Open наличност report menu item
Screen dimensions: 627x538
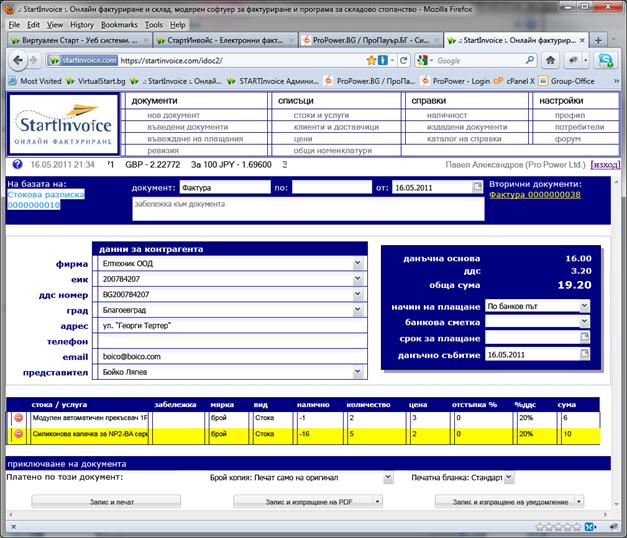coord(447,115)
